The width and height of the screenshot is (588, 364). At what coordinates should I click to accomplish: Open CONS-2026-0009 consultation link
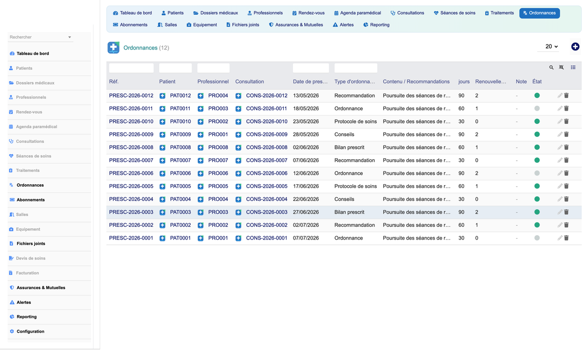[x=267, y=134]
